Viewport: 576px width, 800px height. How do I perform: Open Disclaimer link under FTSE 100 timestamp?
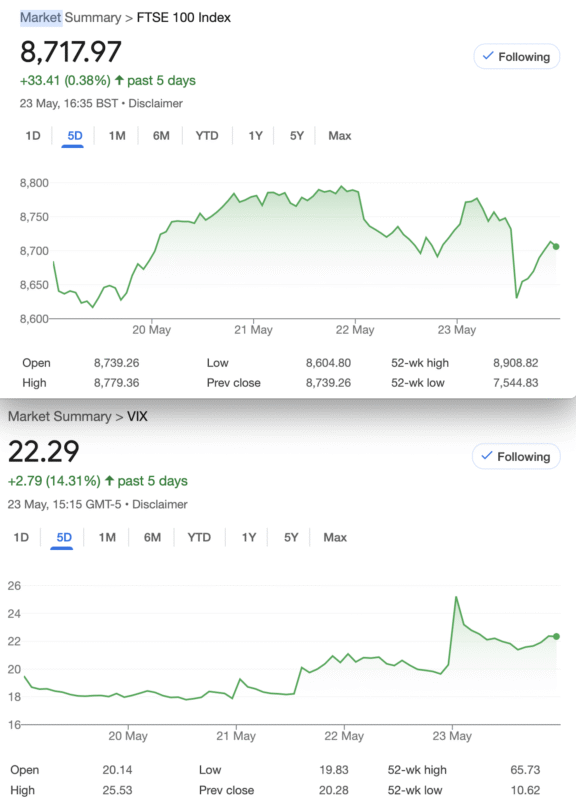tap(155, 104)
